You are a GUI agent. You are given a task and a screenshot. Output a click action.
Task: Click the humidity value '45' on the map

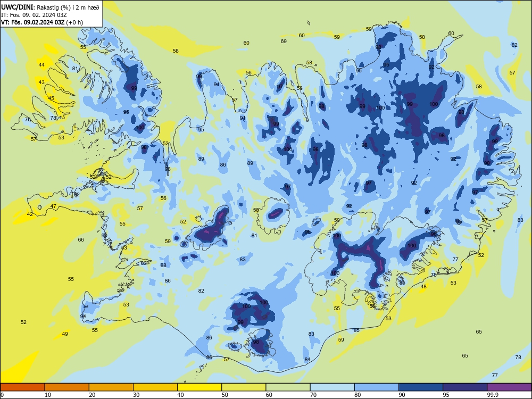click(x=51, y=98)
